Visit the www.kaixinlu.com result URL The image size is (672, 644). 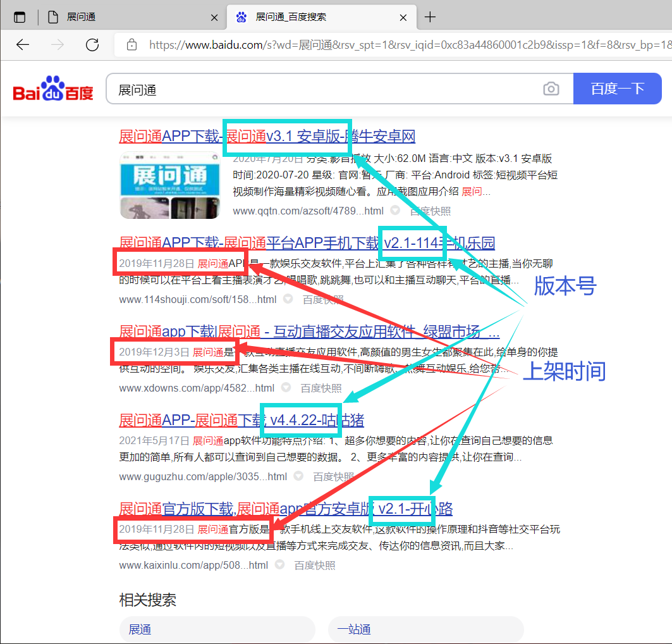click(x=193, y=565)
